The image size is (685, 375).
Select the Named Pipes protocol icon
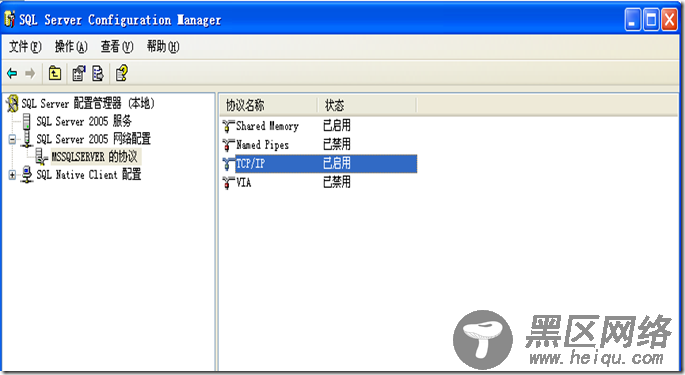click(228, 145)
